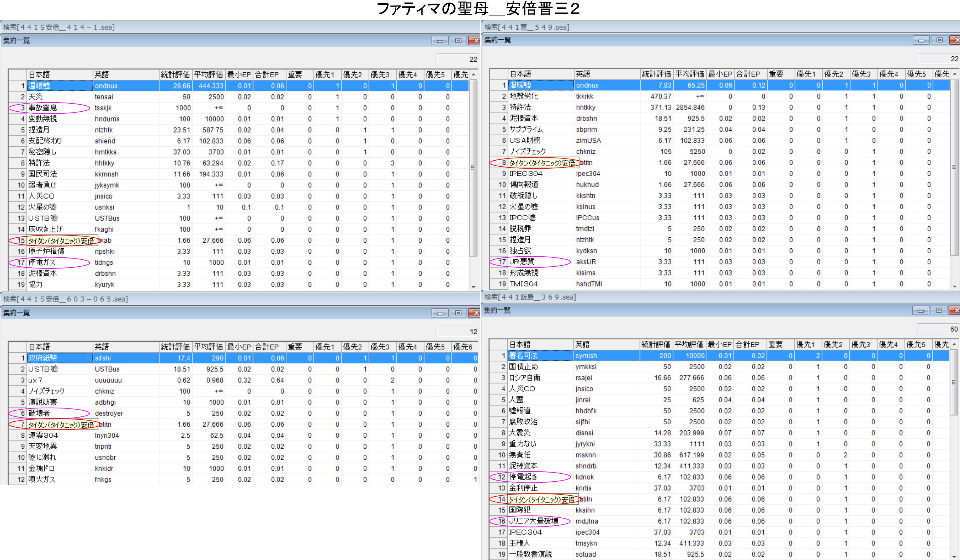Select the JR悪質 row in top-right table
The image size is (960, 560).
click(521, 262)
